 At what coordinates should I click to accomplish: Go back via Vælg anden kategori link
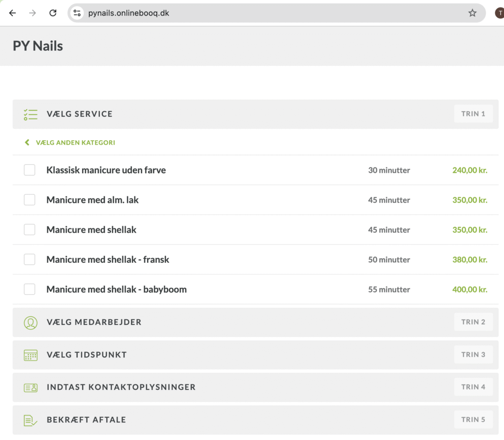tap(75, 143)
